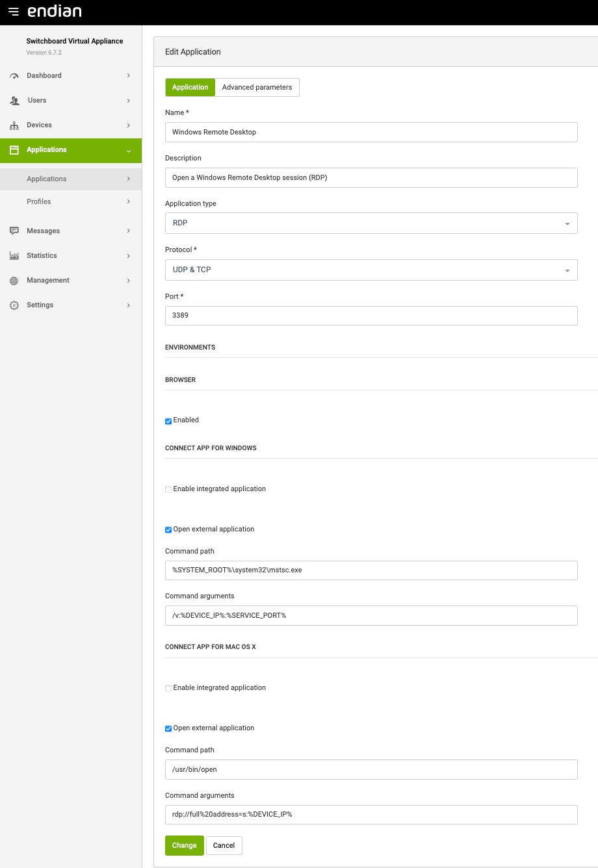Screen dimensions: 598x868
Task: Click the Management globe icon
Action: 14,281
